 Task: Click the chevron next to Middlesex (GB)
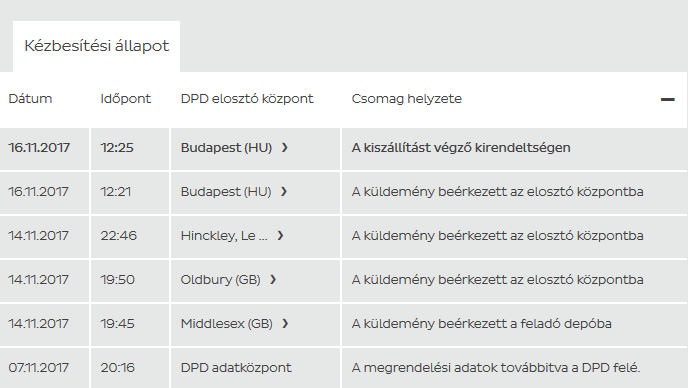285,324
